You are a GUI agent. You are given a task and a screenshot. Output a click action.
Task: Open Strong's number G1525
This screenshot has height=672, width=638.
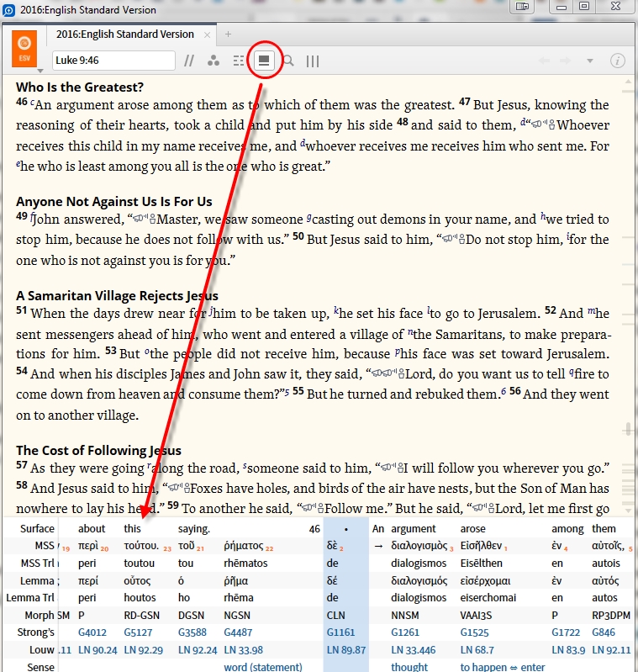[x=474, y=632]
